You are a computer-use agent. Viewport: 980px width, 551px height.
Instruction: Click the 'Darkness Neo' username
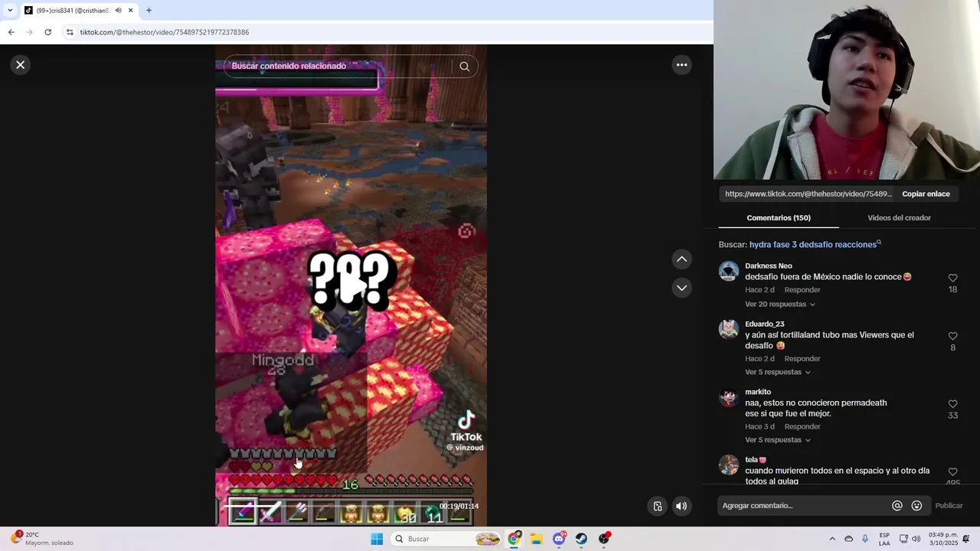[x=769, y=266]
